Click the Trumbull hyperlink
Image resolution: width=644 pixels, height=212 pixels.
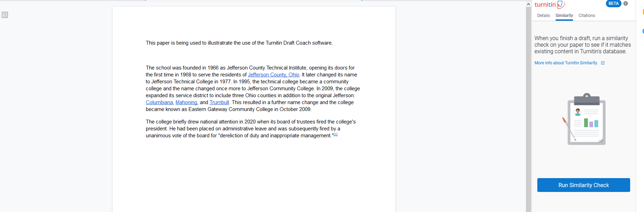[x=219, y=102]
